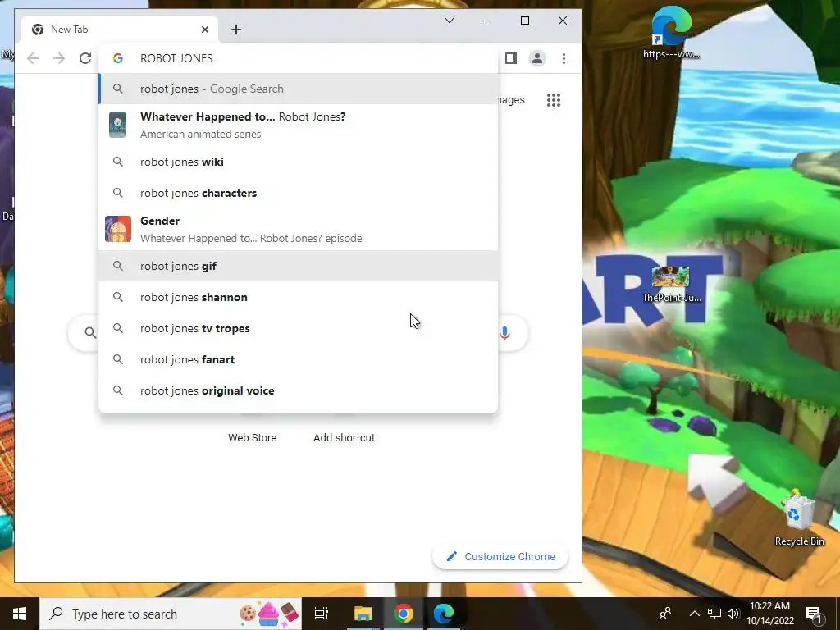Click the Robot Jones series thumbnail
840x630 pixels.
(118, 125)
